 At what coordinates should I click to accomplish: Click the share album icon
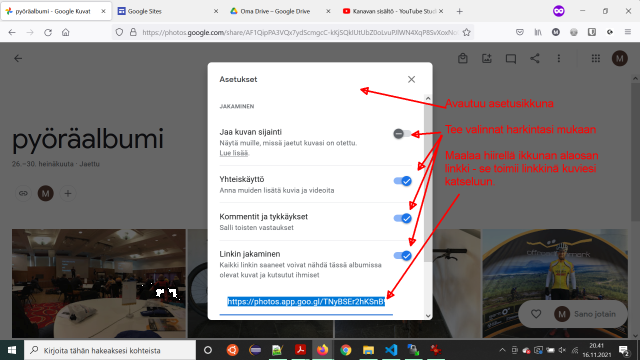535,58
